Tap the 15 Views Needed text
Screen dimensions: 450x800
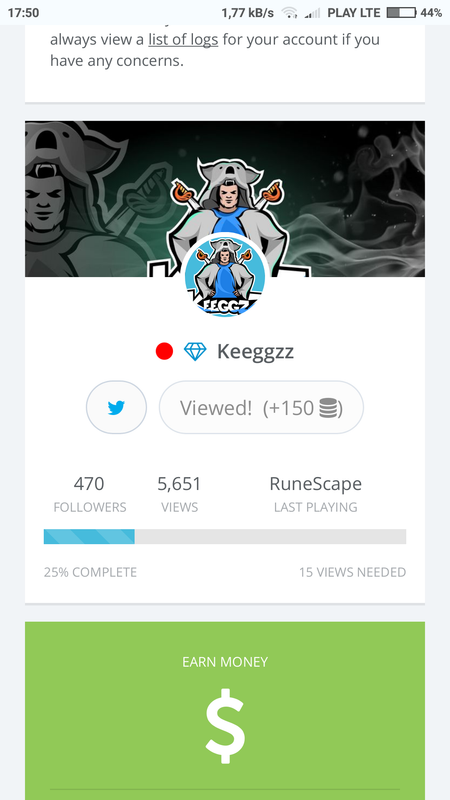click(x=353, y=572)
